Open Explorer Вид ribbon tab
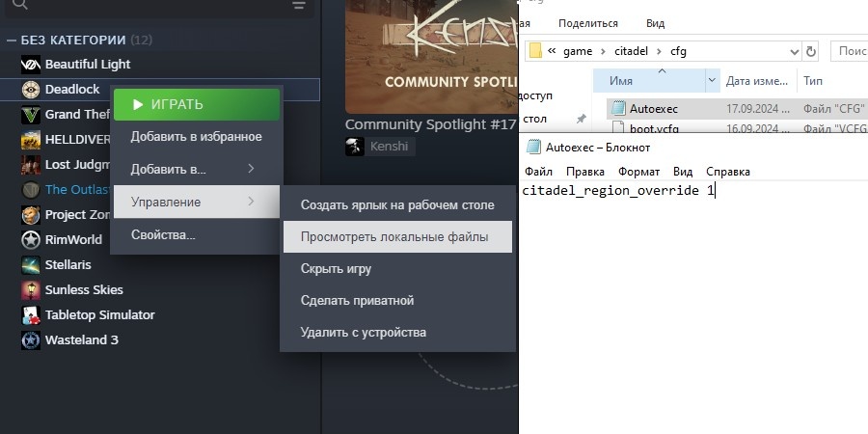 (x=656, y=23)
